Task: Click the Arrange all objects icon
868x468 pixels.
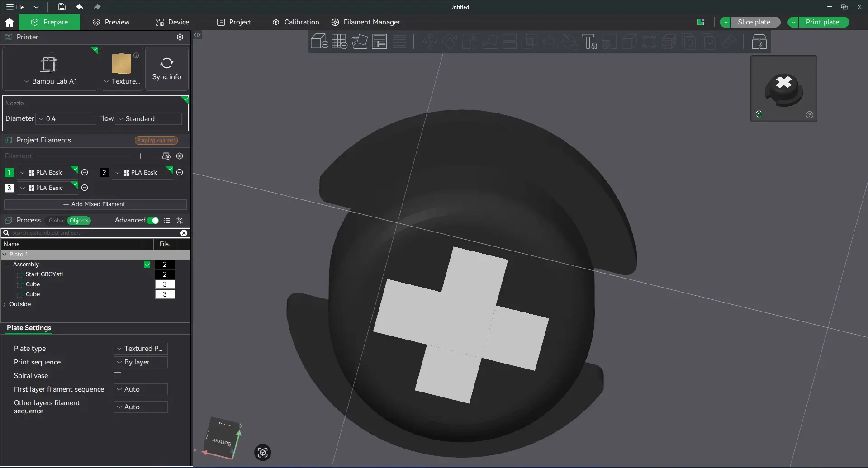Action: tap(379, 42)
